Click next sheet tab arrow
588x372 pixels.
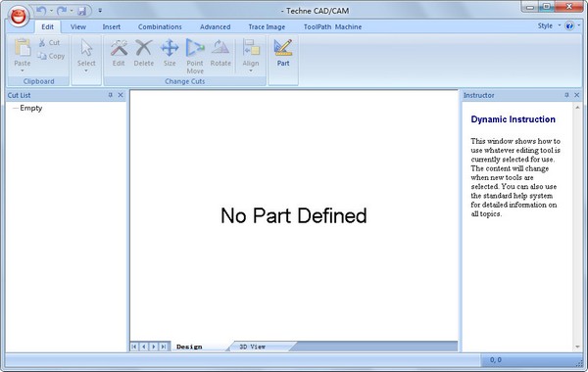154,347
